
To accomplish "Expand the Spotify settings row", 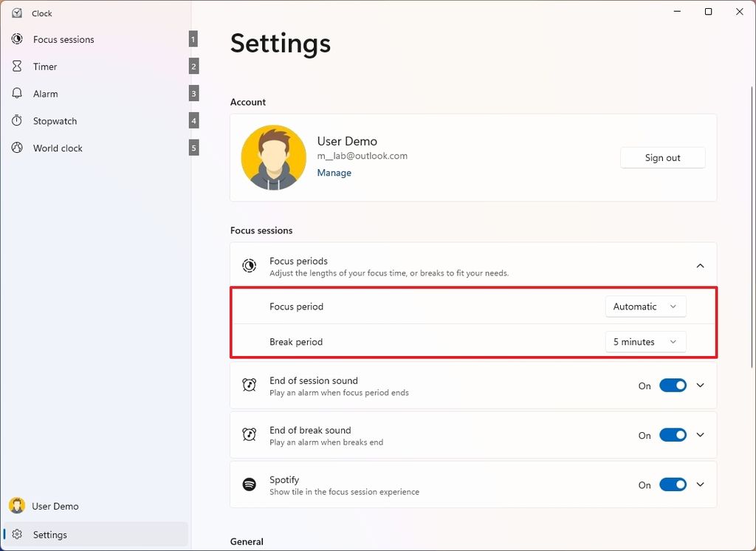I will (700, 485).
